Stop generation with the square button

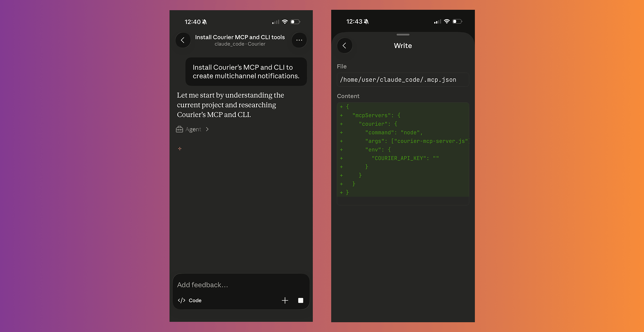pos(301,300)
